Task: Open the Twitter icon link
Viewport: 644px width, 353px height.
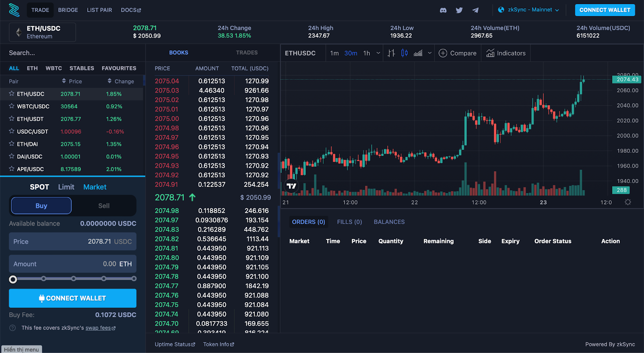Action: click(x=459, y=10)
